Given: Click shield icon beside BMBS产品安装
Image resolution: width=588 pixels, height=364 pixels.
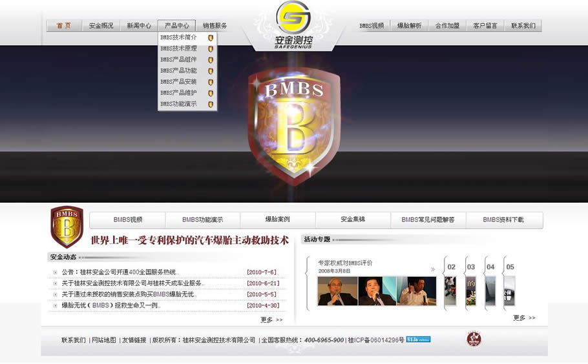Looking at the screenshot, I should (211, 82).
